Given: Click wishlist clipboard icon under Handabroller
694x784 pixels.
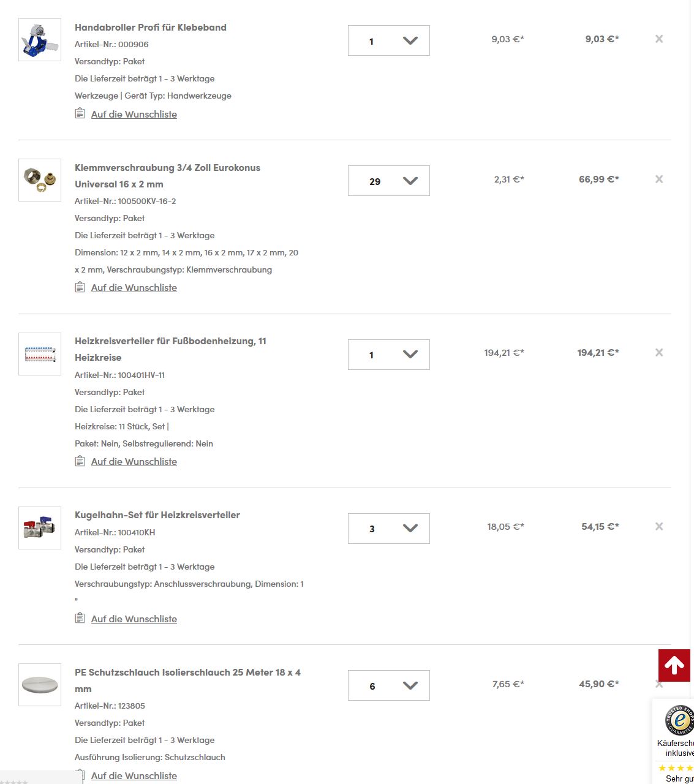Looking at the screenshot, I should [x=80, y=113].
